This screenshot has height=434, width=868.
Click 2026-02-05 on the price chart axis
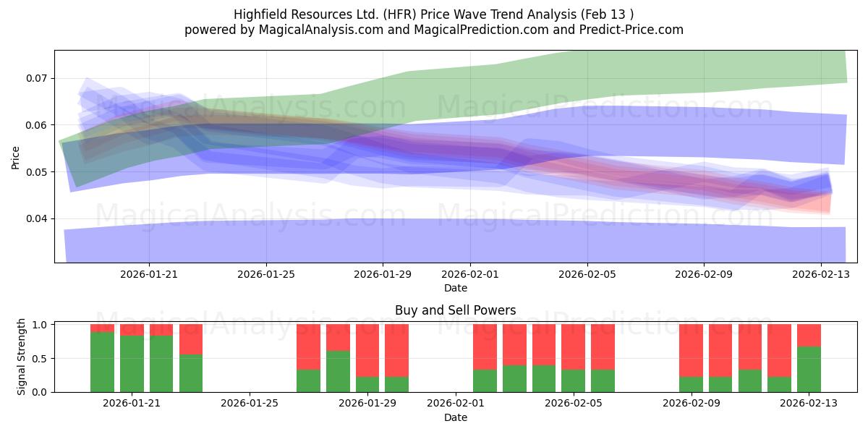pos(587,274)
